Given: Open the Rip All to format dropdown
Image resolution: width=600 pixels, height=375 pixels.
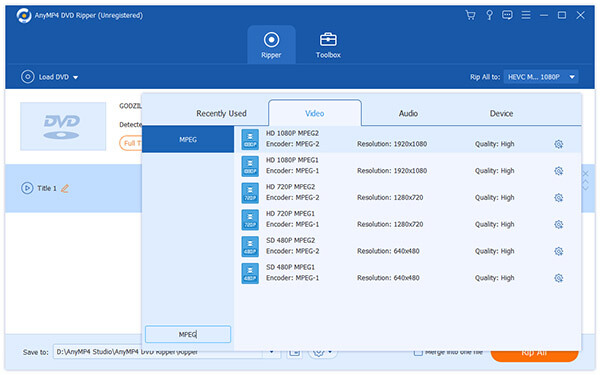Looking at the screenshot, I should point(541,77).
